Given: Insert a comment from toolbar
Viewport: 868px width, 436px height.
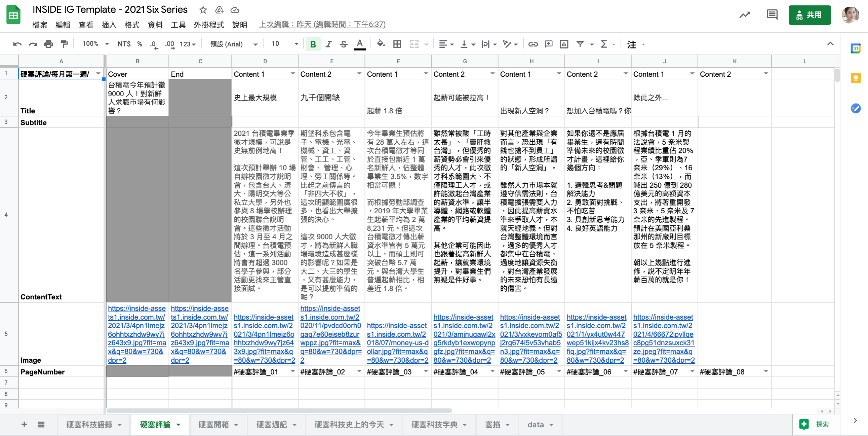Looking at the screenshot, I should [548, 44].
